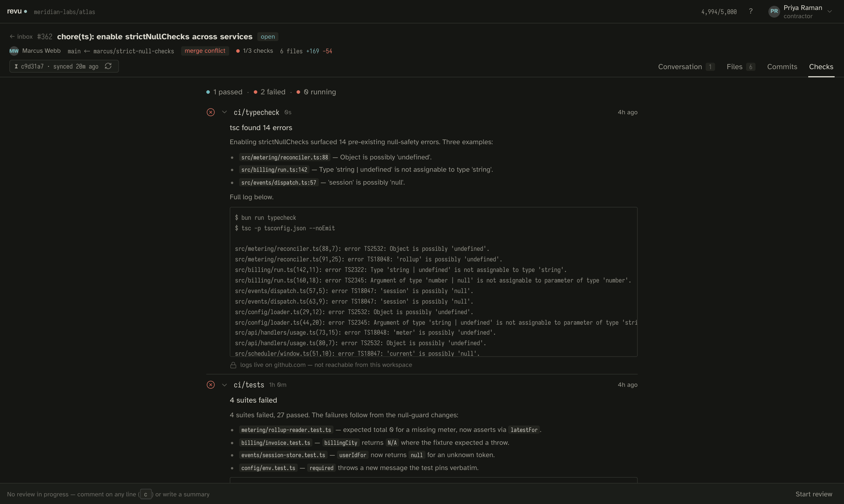Click the marcus/strict-null-checks branch name

tap(133, 51)
